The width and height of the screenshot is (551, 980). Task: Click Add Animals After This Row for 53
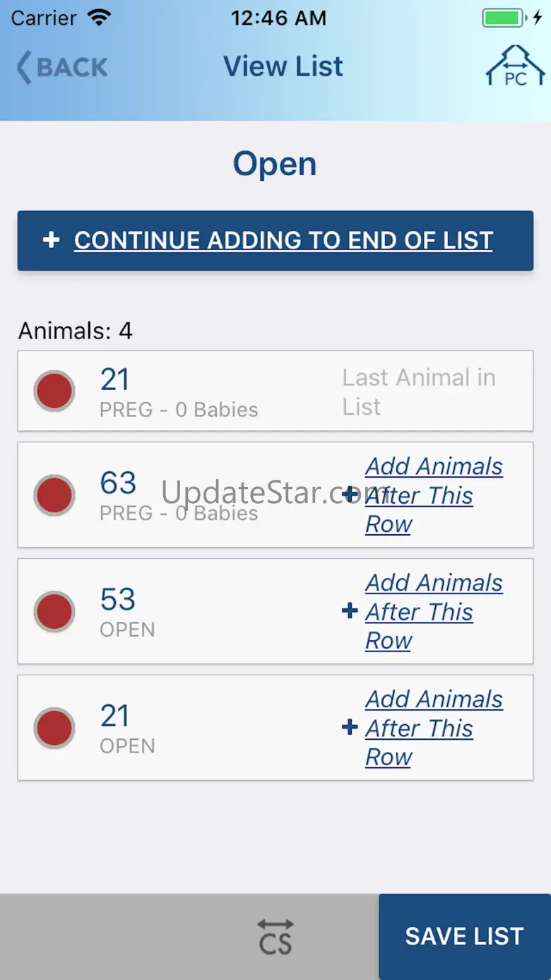point(433,611)
